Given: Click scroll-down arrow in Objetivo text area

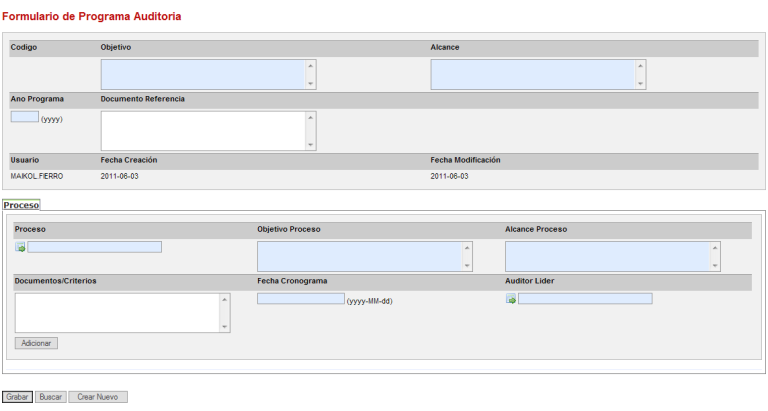Looking at the screenshot, I should click(x=310, y=84).
